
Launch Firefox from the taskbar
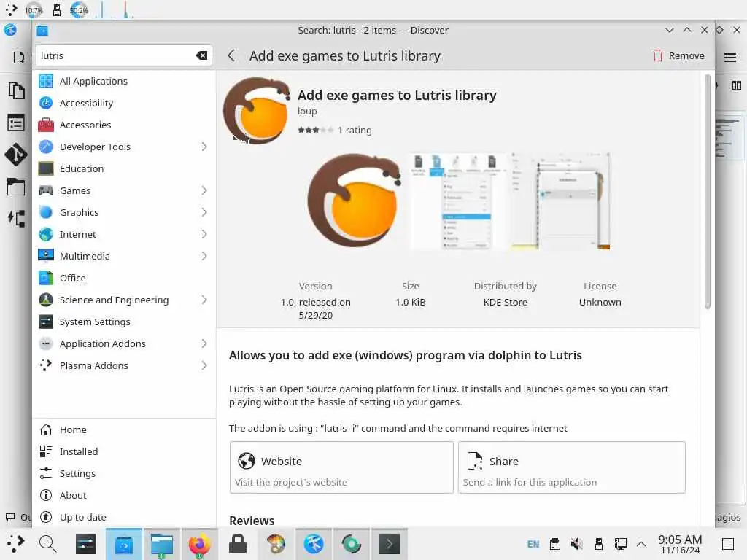tap(200, 544)
